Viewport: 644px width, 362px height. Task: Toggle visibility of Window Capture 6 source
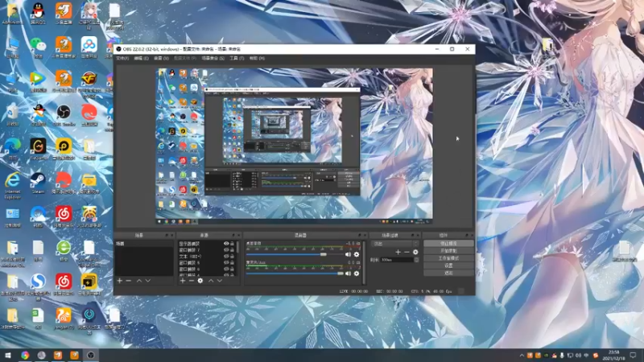226,269
